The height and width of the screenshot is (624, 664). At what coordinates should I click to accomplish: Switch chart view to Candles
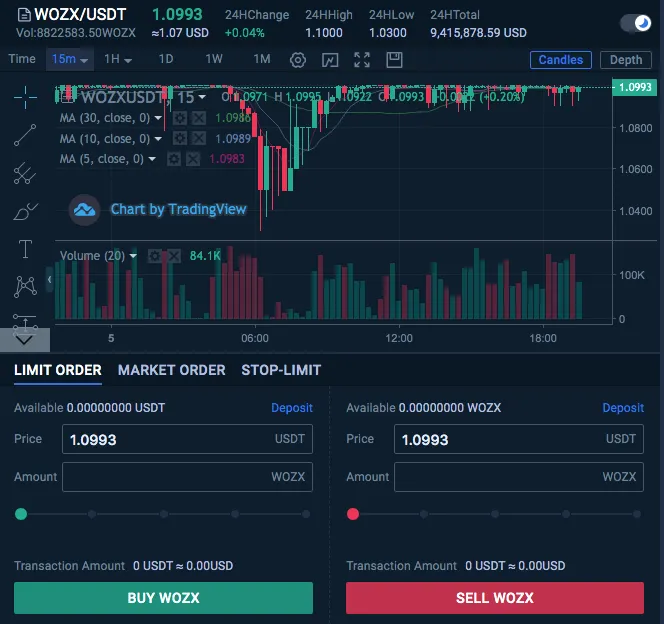(560, 60)
